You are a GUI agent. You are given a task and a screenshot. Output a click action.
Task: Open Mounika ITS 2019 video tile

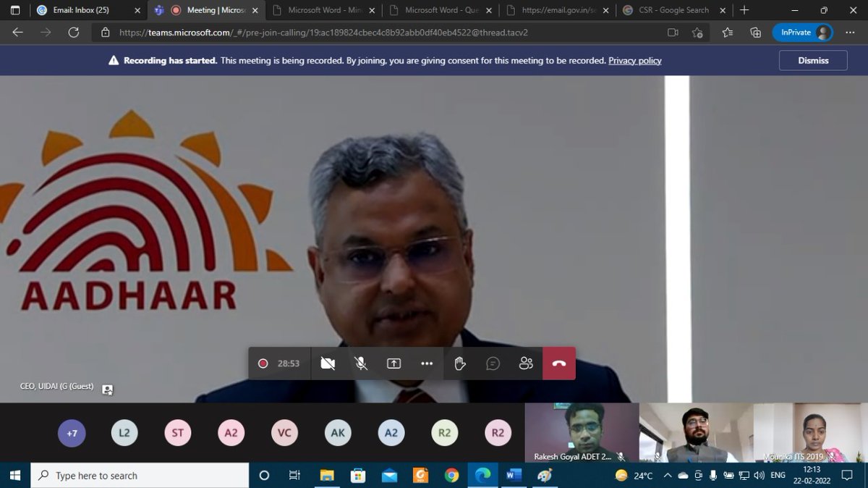(x=811, y=433)
